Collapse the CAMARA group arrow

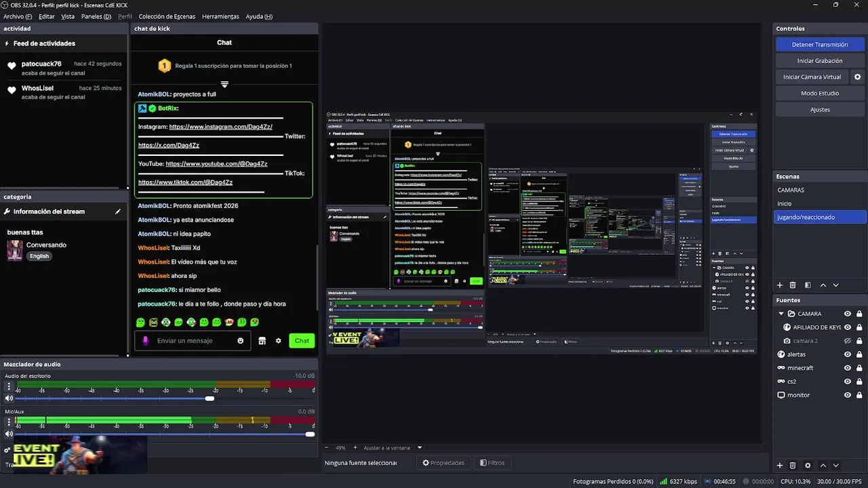tap(781, 314)
